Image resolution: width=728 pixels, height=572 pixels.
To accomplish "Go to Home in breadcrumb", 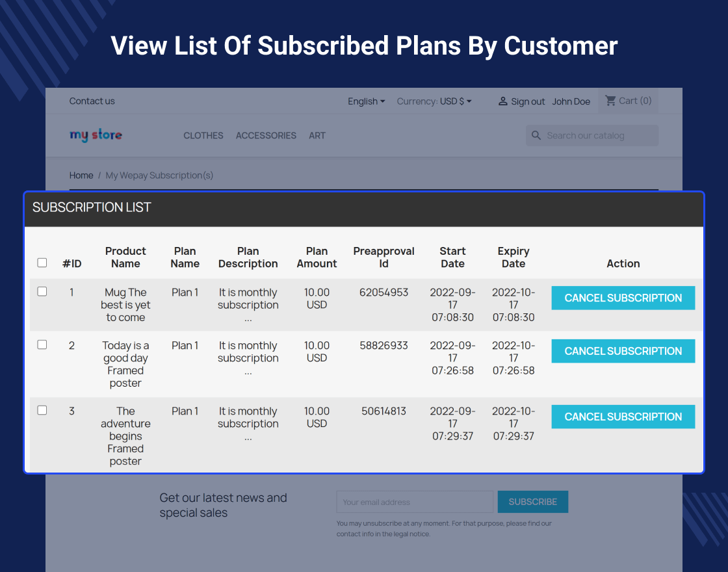I will pyautogui.click(x=81, y=175).
